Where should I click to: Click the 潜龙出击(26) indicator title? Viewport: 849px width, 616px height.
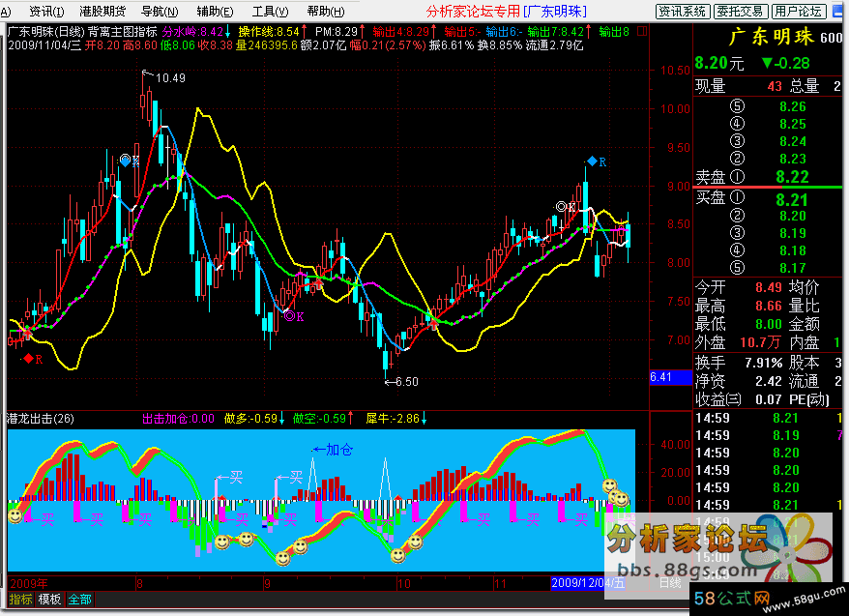(x=41, y=419)
